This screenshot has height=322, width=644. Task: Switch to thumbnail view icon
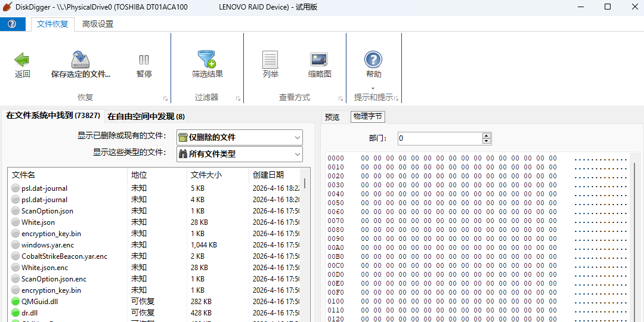point(319,60)
